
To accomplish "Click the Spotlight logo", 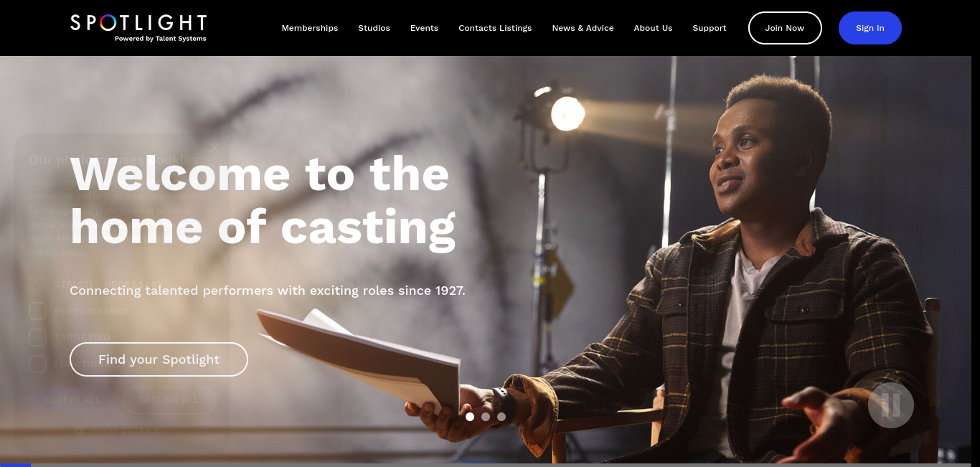I will pyautogui.click(x=138, y=28).
